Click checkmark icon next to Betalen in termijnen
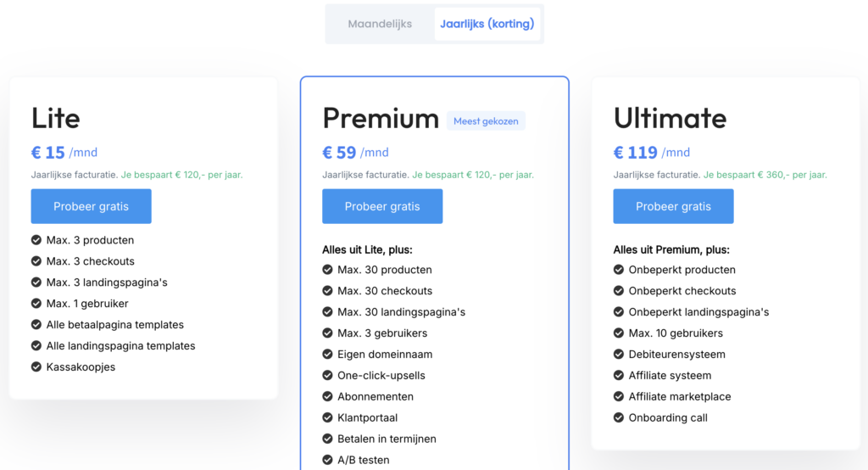 (x=328, y=439)
